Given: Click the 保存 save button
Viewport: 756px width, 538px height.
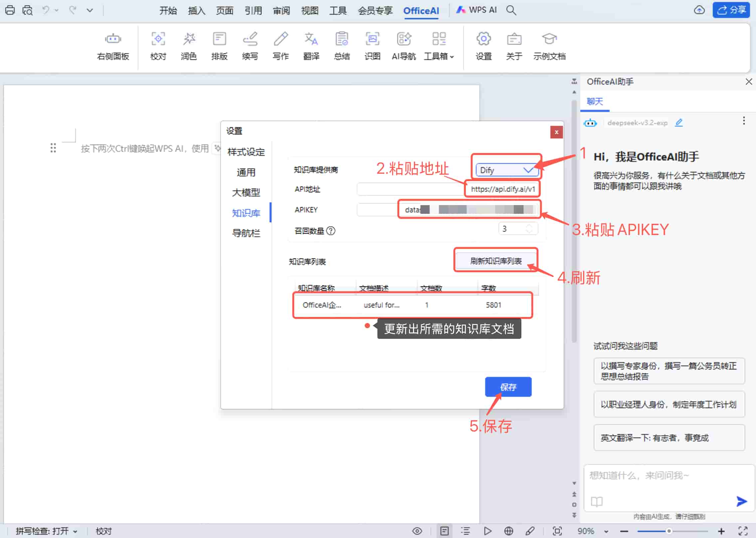Looking at the screenshot, I should click(508, 387).
